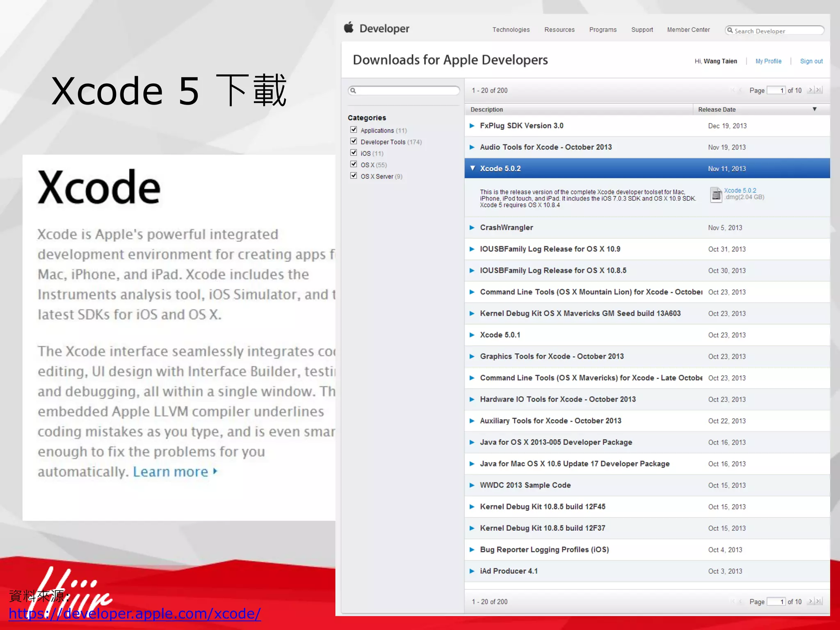
Task: Click the Learn more link
Action: click(171, 472)
